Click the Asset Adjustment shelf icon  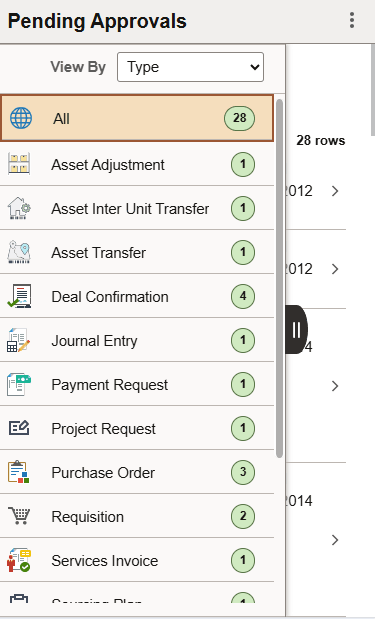pos(19,164)
